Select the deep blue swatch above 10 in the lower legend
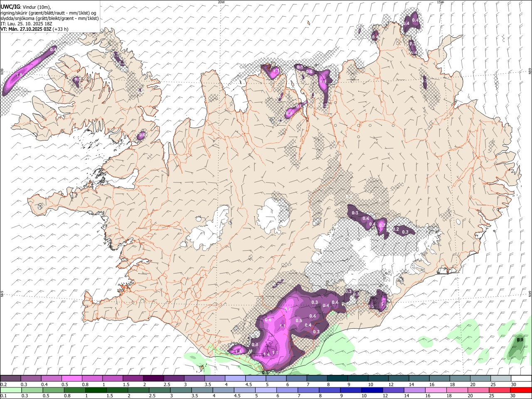Image resolution: width=532 pixels, height=399 pixels. tap(372, 390)
